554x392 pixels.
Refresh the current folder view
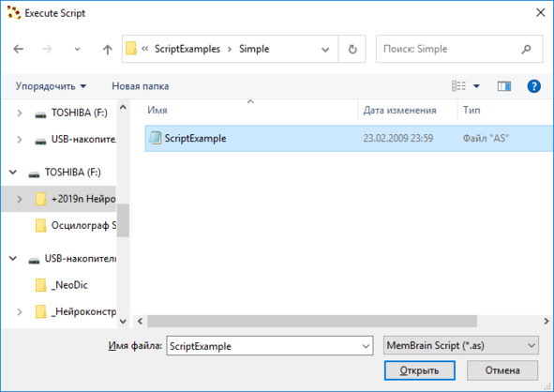pyautogui.click(x=352, y=49)
